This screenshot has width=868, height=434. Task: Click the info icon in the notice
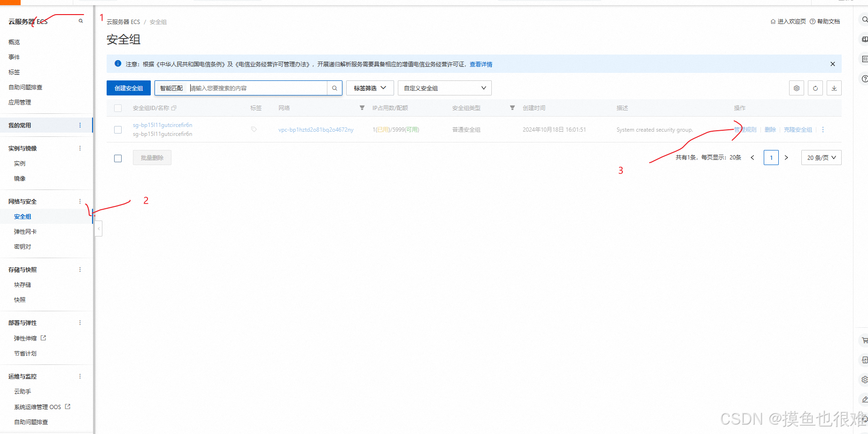pos(118,63)
